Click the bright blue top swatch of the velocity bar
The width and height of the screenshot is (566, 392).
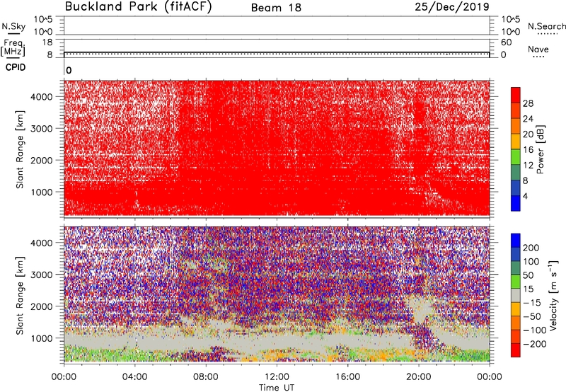coord(516,241)
